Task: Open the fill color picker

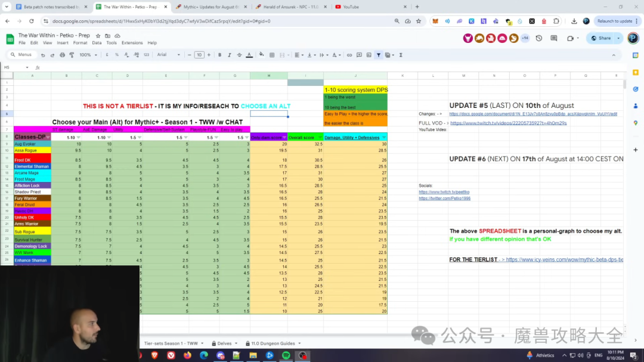Action: [x=262, y=55]
